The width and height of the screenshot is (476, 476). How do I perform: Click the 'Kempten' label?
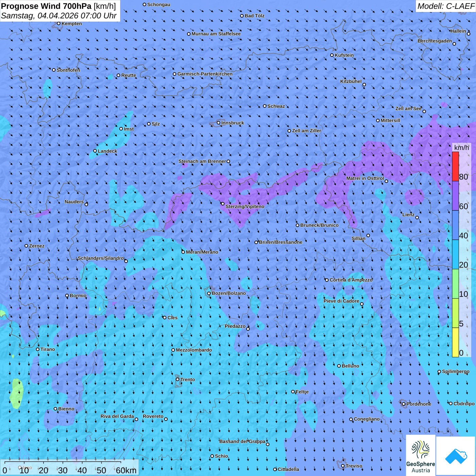(72, 23)
